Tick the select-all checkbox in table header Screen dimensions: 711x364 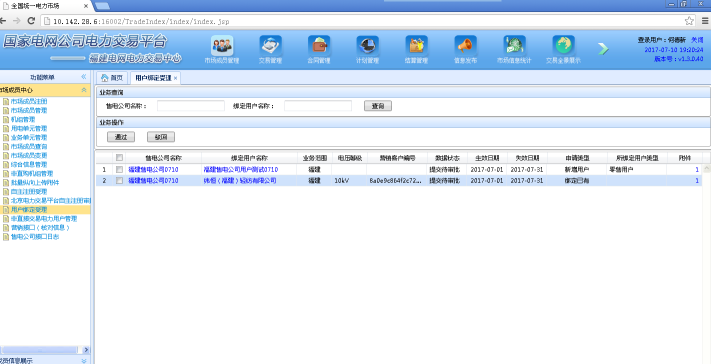119,158
